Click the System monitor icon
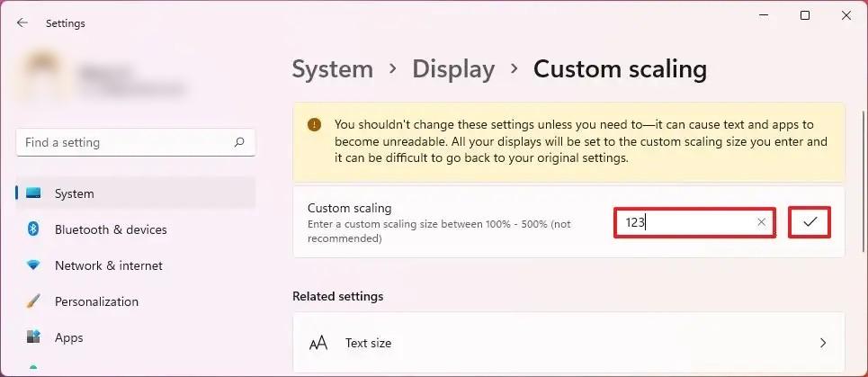Image resolution: width=868 pixels, height=377 pixels. point(33,193)
